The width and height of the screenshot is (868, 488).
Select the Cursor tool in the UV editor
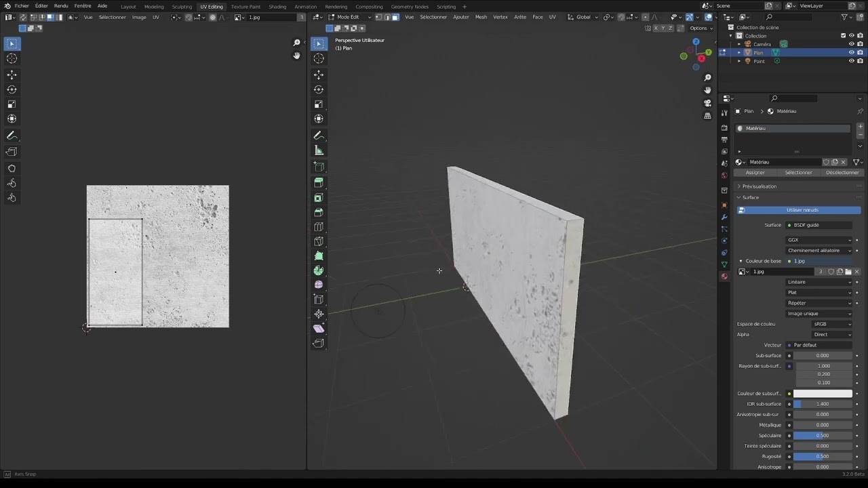coord(12,59)
